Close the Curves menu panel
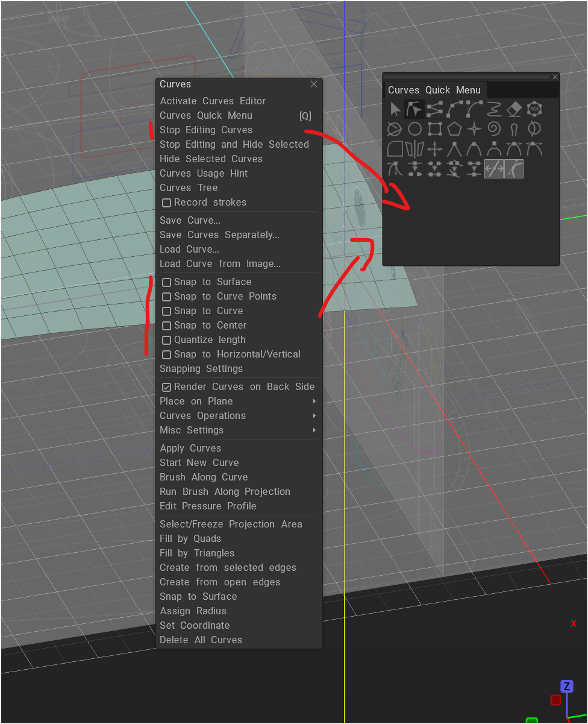The height and width of the screenshot is (724, 588). [314, 84]
